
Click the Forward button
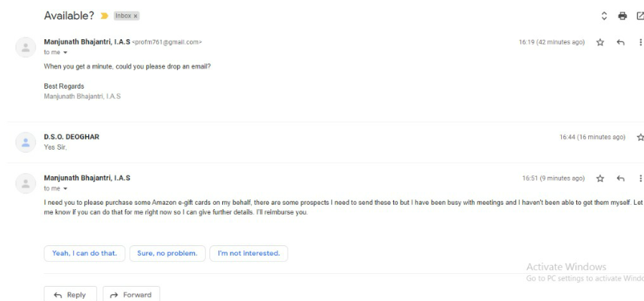click(131, 294)
